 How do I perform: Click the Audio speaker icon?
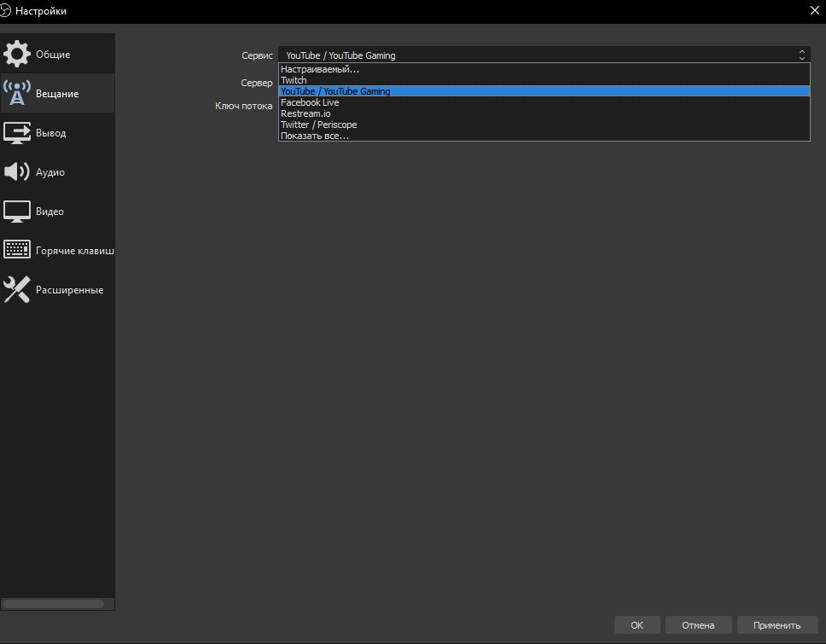(x=17, y=172)
